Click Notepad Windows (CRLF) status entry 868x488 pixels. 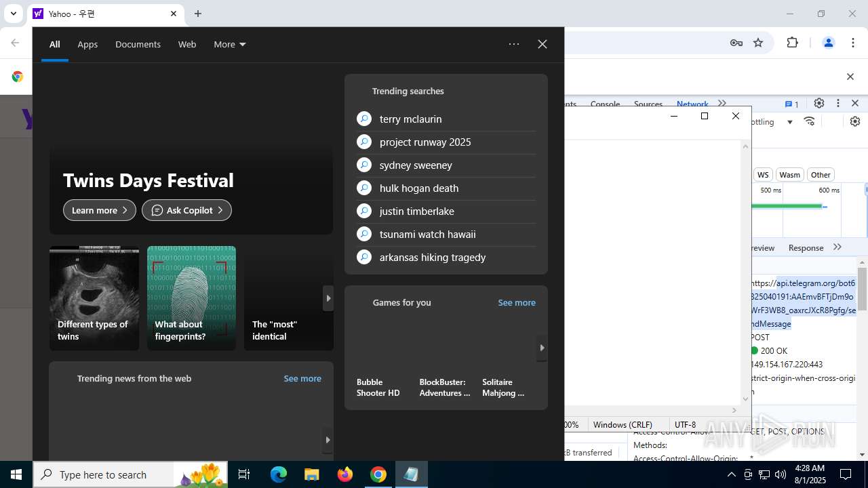click(x=622, y=424)
